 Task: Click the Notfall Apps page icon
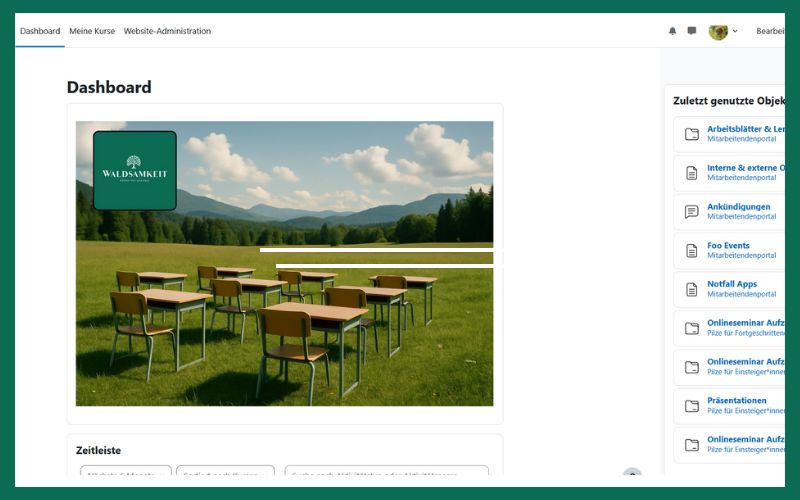(x=692, y=290)
